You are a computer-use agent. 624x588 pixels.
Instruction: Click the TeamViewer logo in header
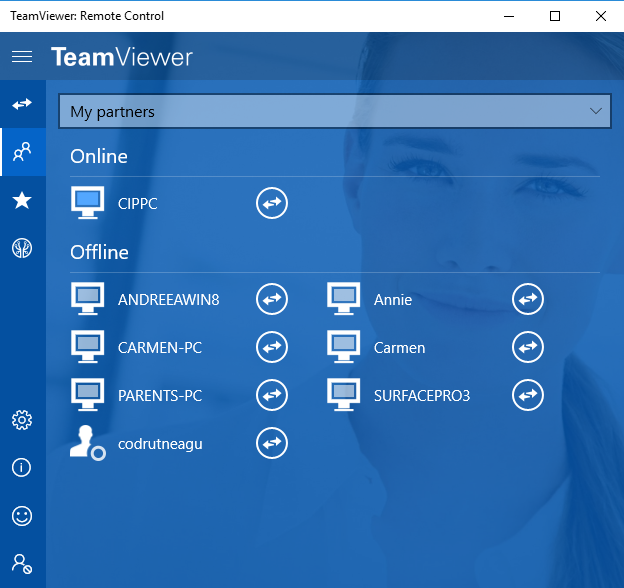[122, 57]
